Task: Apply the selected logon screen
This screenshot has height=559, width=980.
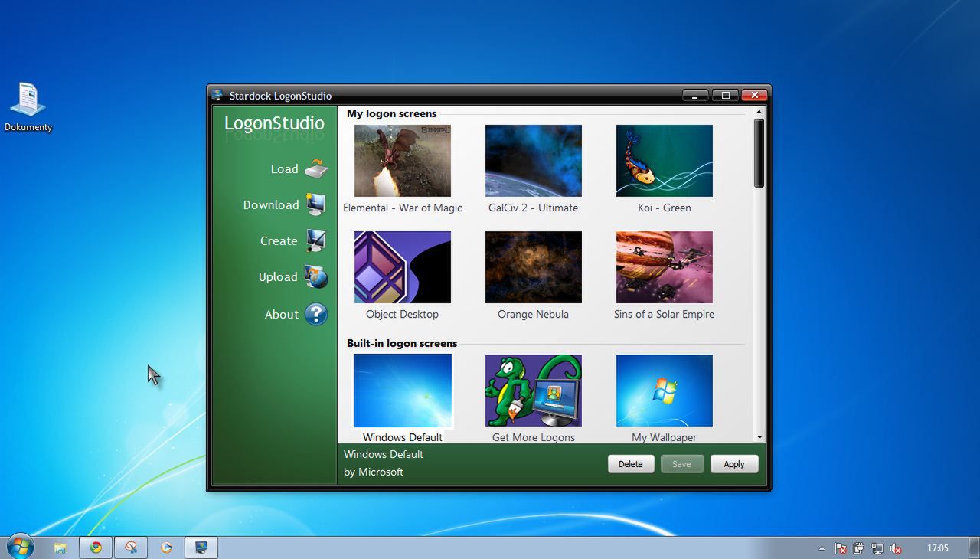Action: coord(734,464)
